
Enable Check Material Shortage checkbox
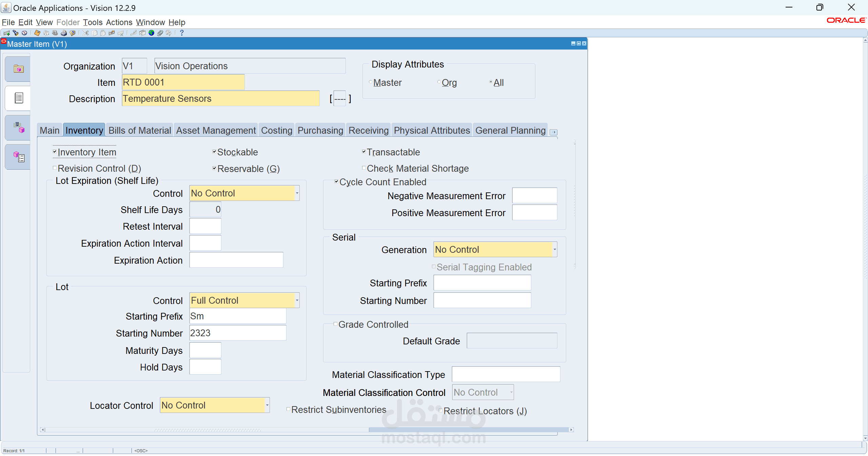364,168
